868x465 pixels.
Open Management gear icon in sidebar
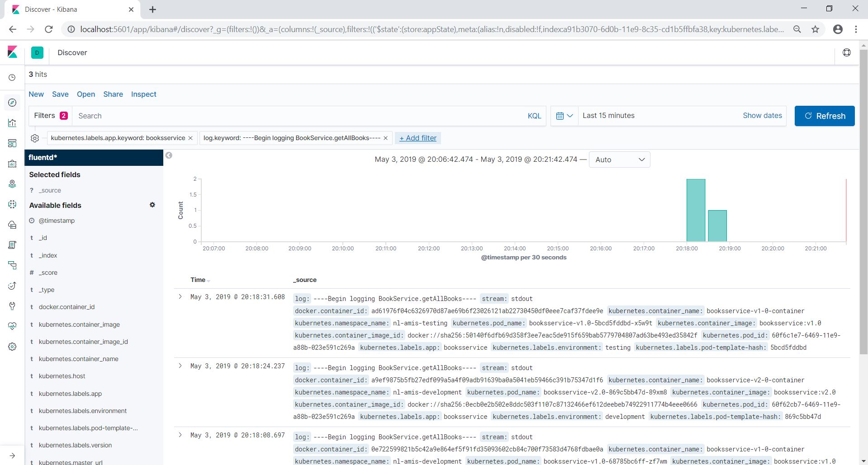(12, 347)
